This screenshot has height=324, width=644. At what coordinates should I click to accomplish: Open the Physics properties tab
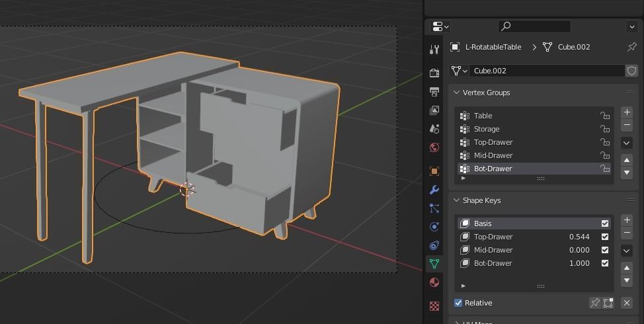434,227
